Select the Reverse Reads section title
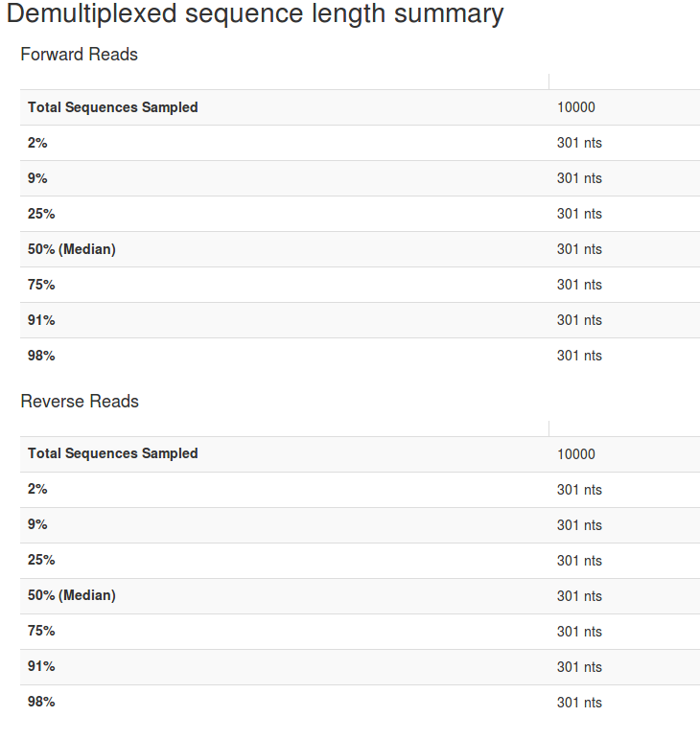Screen dimensions: 700x740 click(x=80, y=401)
